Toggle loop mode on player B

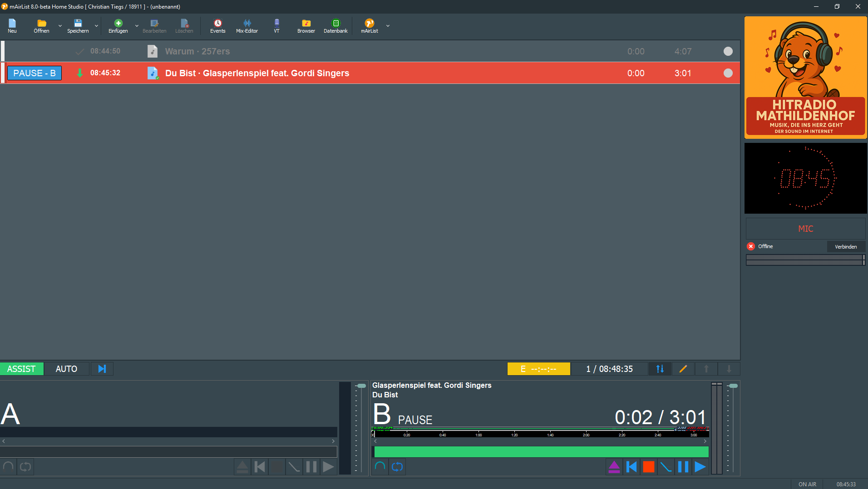[x=397, y=467]
